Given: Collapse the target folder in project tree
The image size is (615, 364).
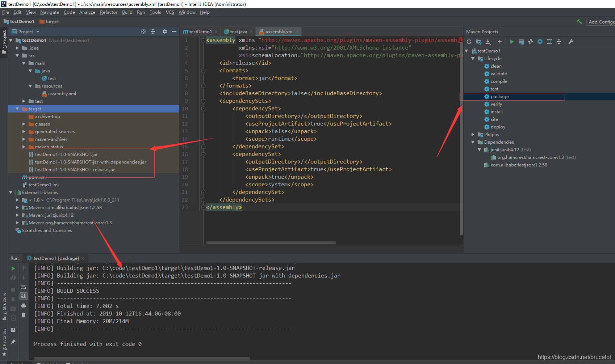Looking at the screenshot, I should pyautogui.click(x=17, y=109).
